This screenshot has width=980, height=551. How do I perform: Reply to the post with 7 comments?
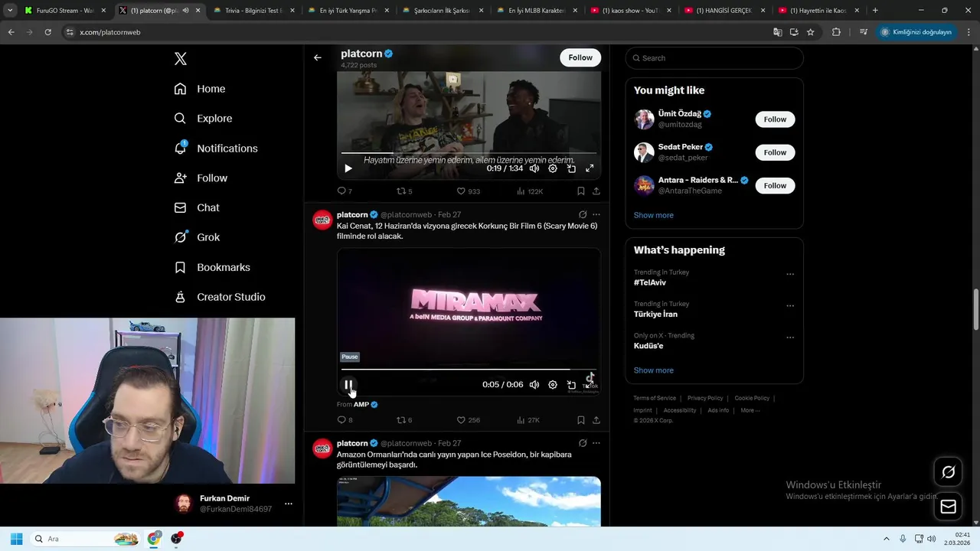[345, 191]
